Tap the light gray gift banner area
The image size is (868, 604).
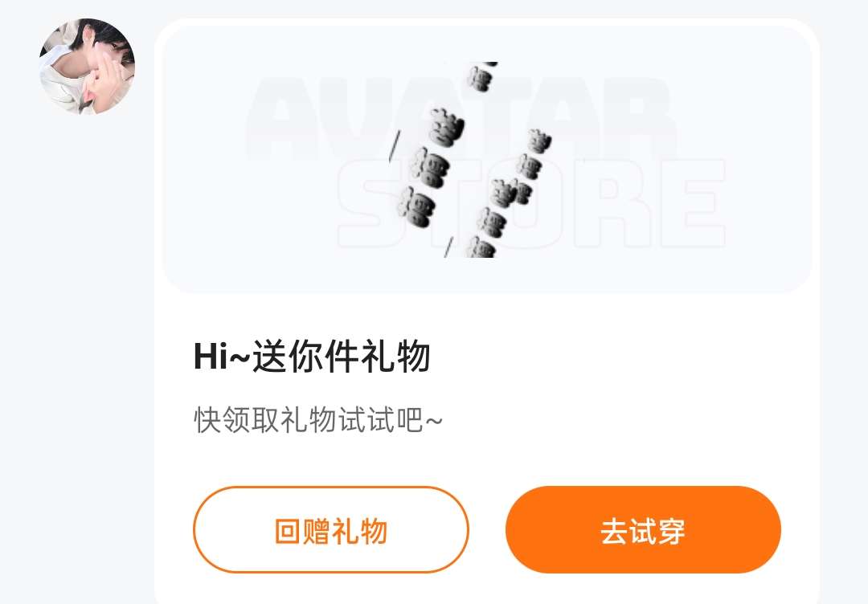tap(487, 159)
